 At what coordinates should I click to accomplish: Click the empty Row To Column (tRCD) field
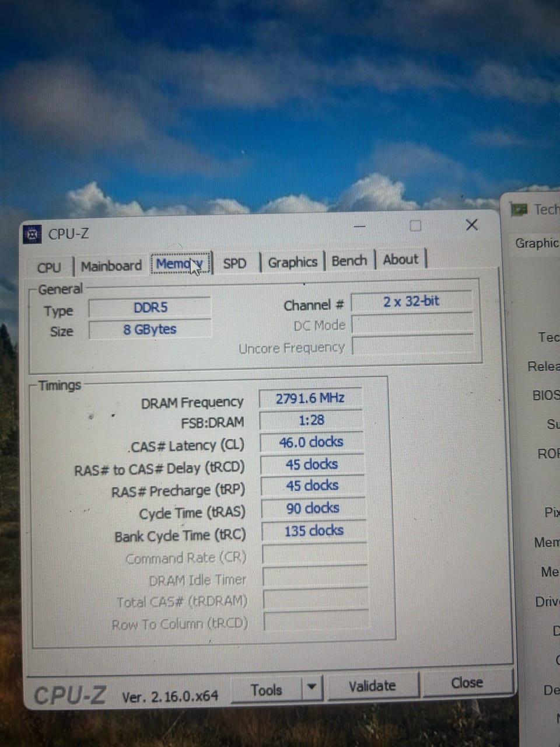pyautogui.click(x=316, y=621)
